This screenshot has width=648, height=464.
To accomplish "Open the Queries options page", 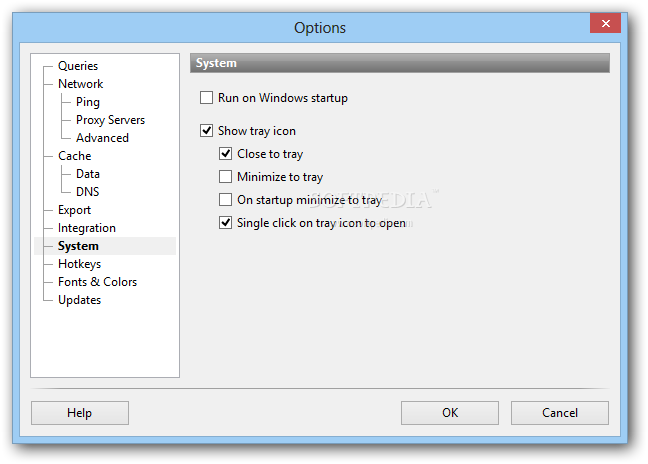I will pos(78,66).
